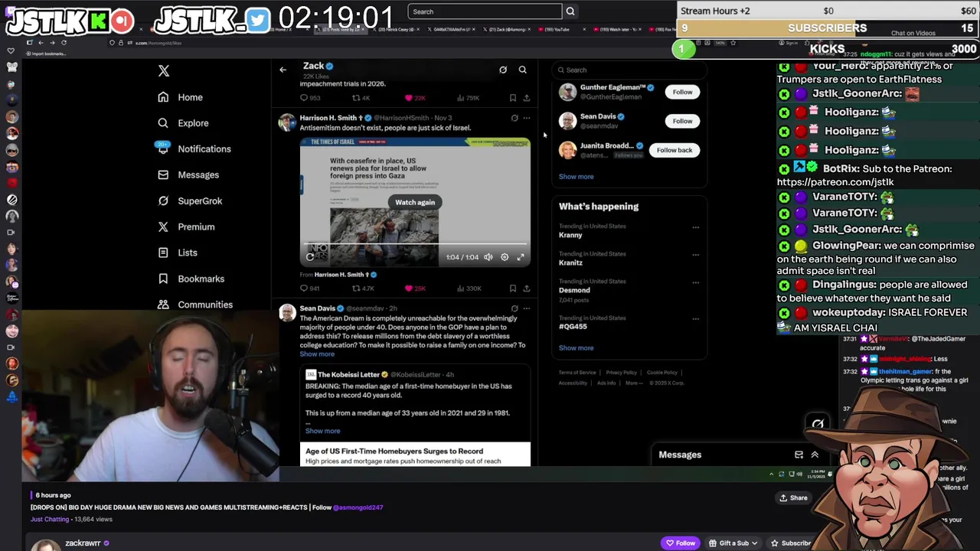980x551 pixels.
Task: Show more who-to-follow suggestions
Action: 576,177
